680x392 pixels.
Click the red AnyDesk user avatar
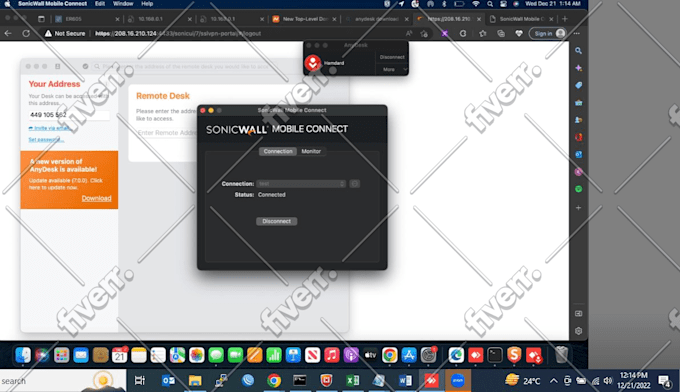[x=313, y=63]
